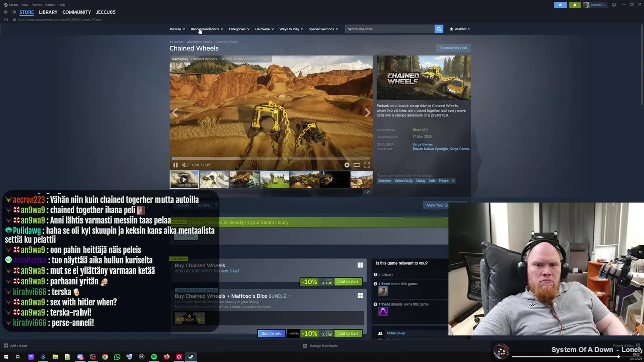Expand the Jeccu85 account dropdown
This screenshot has width=644, height=362.
(x=596, y=5)
